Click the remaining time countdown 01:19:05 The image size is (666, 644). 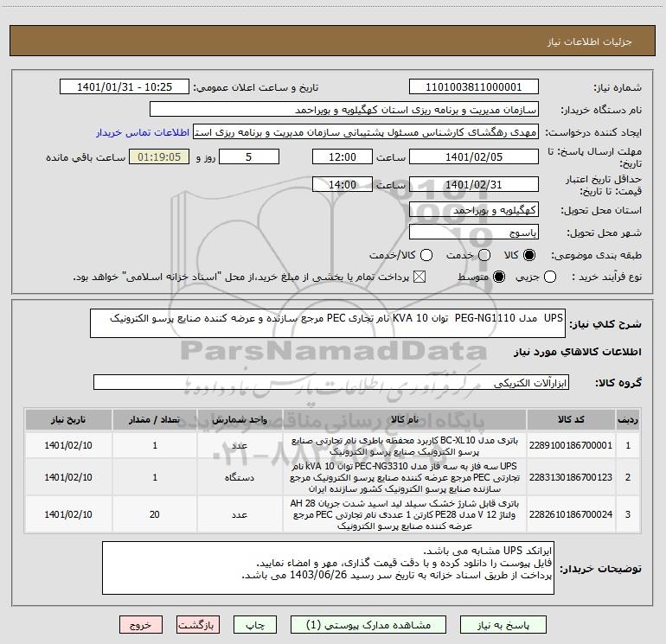point(159,157)
